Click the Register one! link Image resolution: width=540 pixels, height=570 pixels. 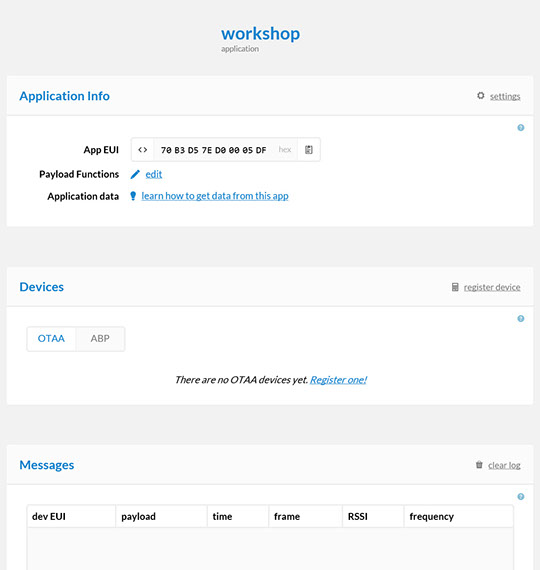pyautogui.click(x=338, y=380)
